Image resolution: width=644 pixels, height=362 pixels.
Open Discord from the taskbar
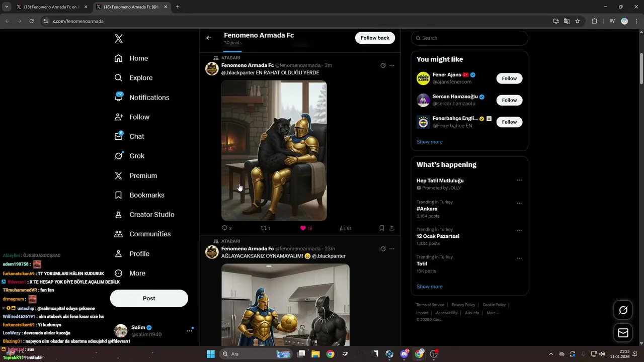coord(404,354)
